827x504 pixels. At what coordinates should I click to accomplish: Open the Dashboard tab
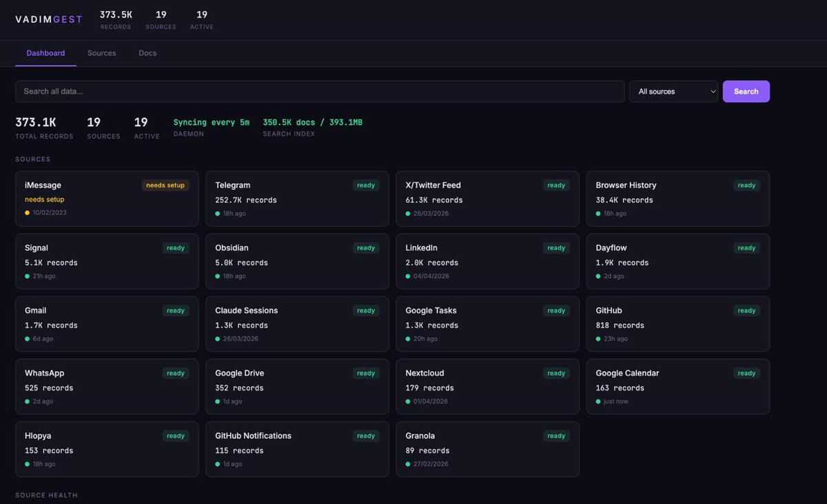point(45,53)
